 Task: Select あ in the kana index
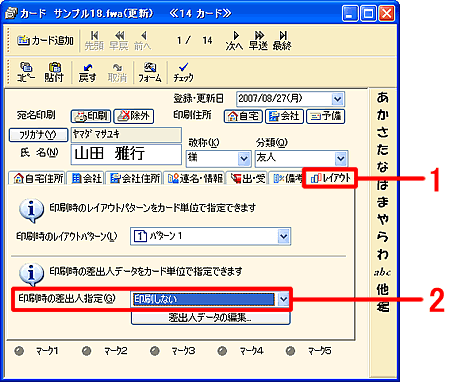(383, 97)
